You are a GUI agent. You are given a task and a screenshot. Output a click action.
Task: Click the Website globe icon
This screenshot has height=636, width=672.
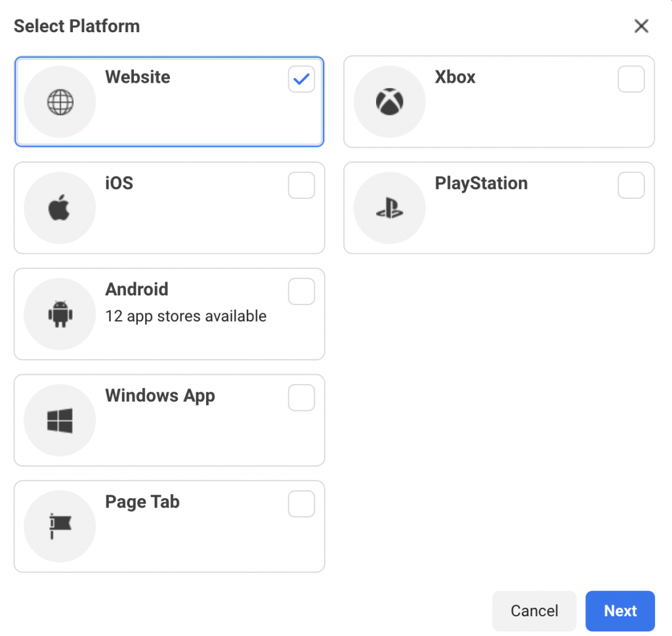[60, 102]
